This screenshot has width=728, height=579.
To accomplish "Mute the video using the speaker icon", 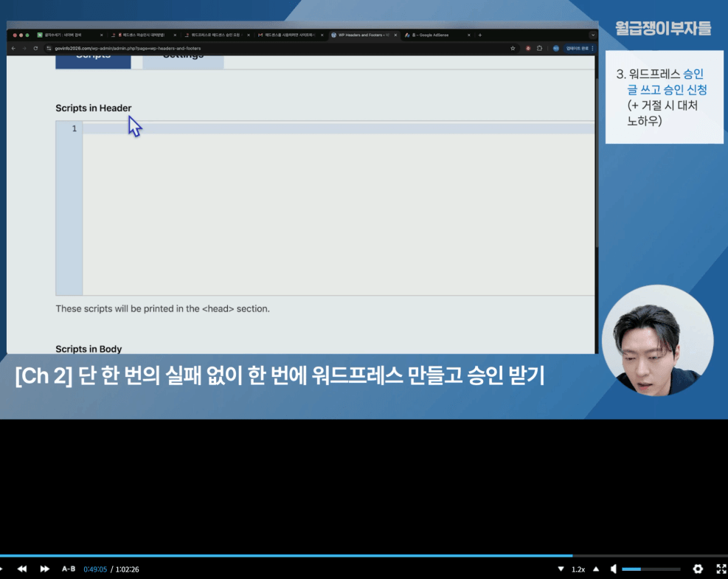I will 612,569.
